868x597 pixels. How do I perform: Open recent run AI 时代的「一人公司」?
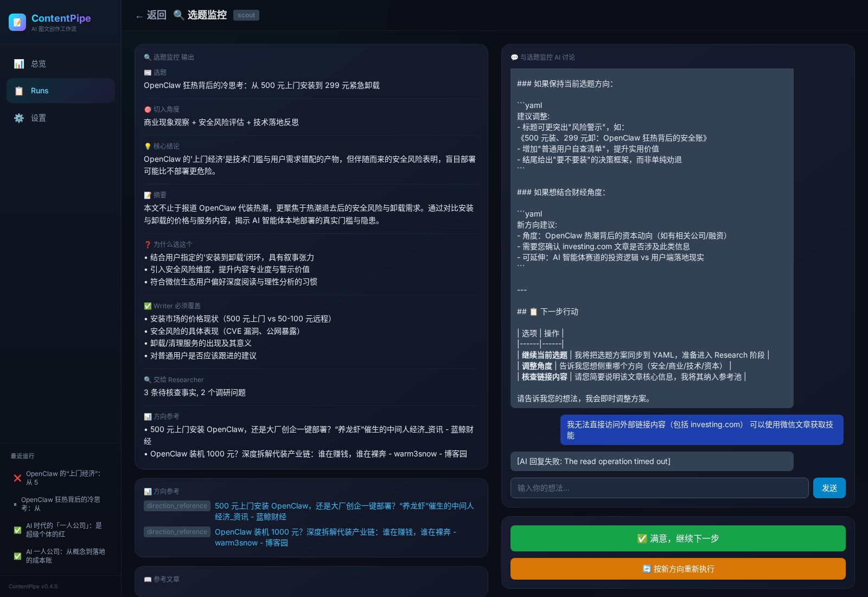[x=61, y=530]
